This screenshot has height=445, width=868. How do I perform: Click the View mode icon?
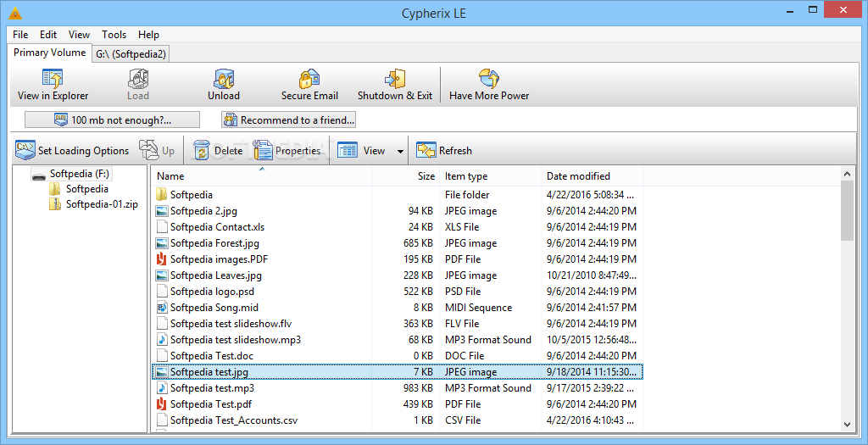click(x=347, y=151)
